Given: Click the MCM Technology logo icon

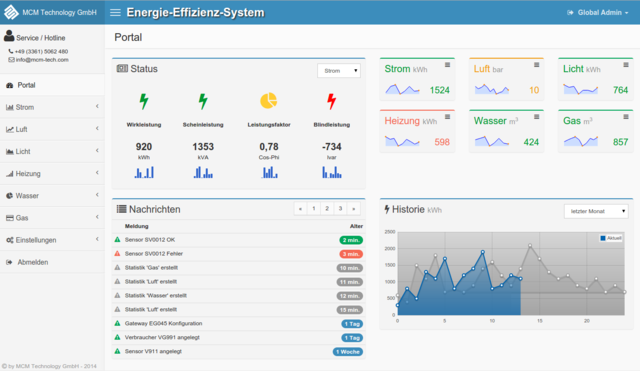Looking at the screenshot, I should [x=11, y=12].
